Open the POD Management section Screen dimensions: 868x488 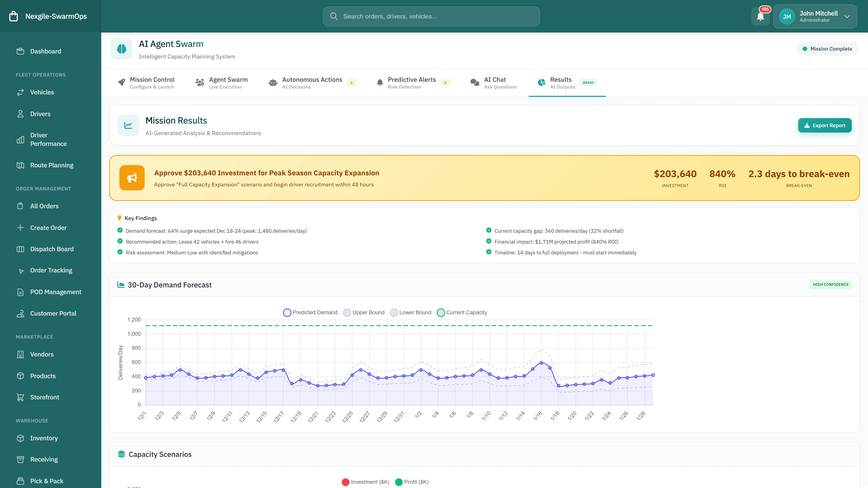tap(56, 292)
